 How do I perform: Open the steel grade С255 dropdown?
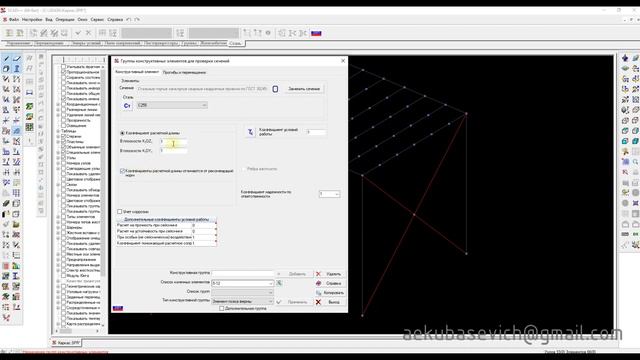(172, 105)
